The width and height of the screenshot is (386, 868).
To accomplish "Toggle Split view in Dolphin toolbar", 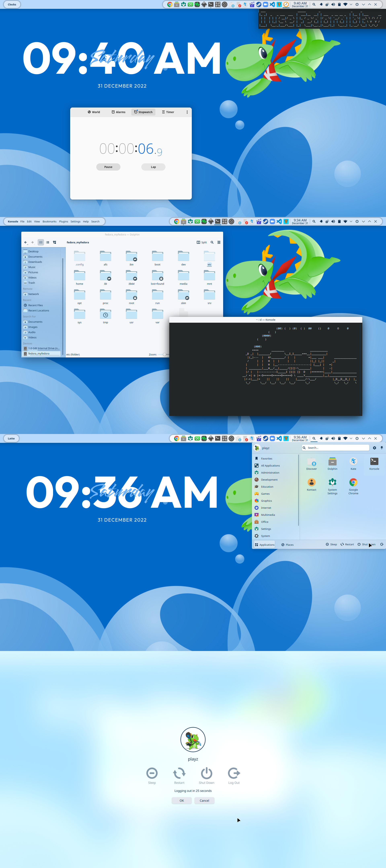I will (x=202, y=242).
